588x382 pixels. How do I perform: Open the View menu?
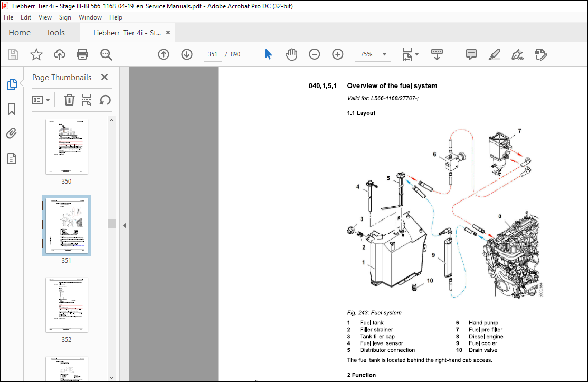pos(45,17)
